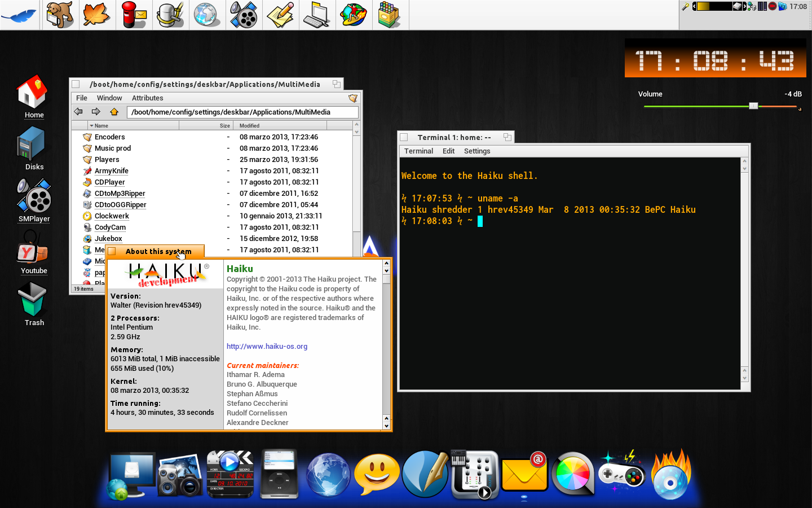
Task: Launch SMPlayer from the desktop
Action: coord(34,201)
